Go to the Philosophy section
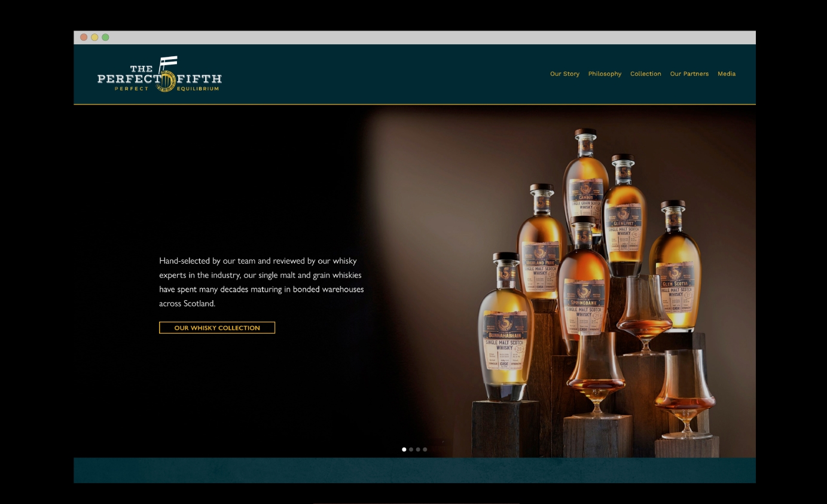827x504 pixels. coord(605,74)
